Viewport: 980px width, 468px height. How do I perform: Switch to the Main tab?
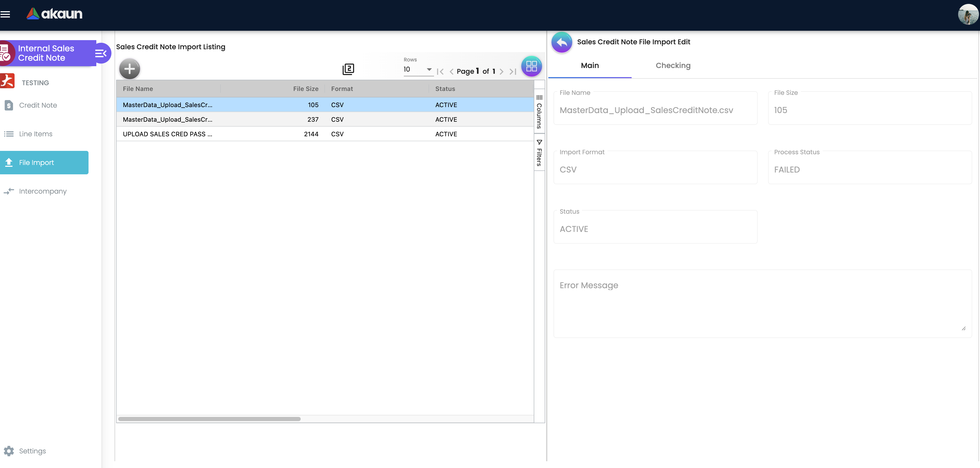(x=589, y=65)
